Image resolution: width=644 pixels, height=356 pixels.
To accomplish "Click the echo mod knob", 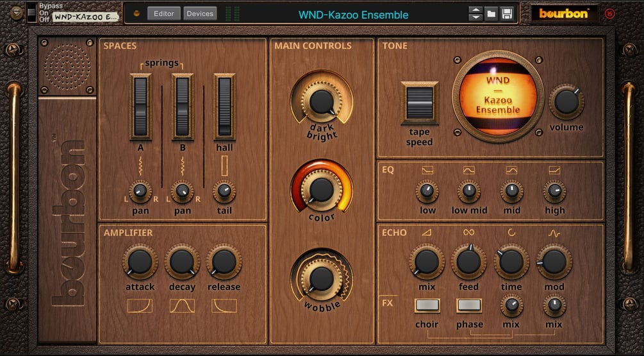I will pyautogui.click(x=554, y=262).
